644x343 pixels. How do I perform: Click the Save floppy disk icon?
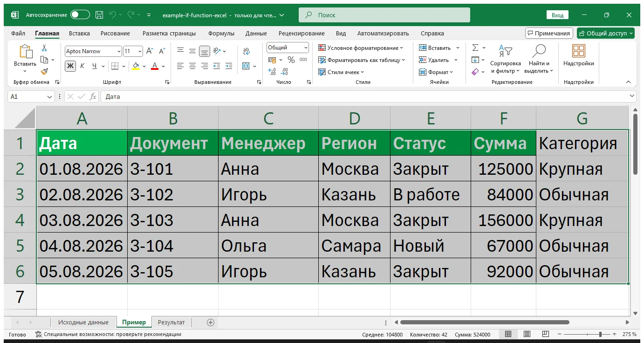click(x=99, y=15)
